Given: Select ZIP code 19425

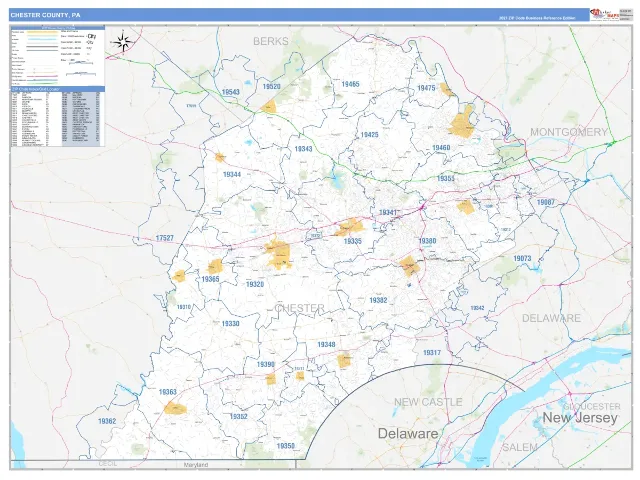Looking at the screenshot, I should pyautogui.click(x=369, y=135).
